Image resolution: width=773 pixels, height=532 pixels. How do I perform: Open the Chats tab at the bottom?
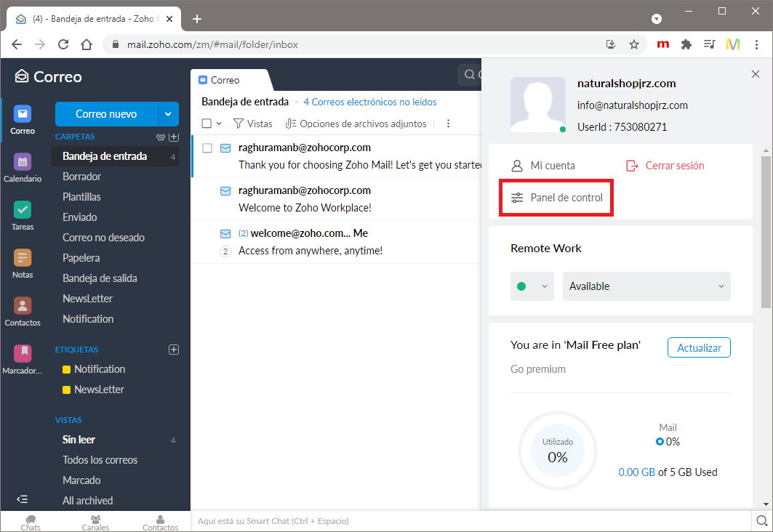(x=31, y=522)
